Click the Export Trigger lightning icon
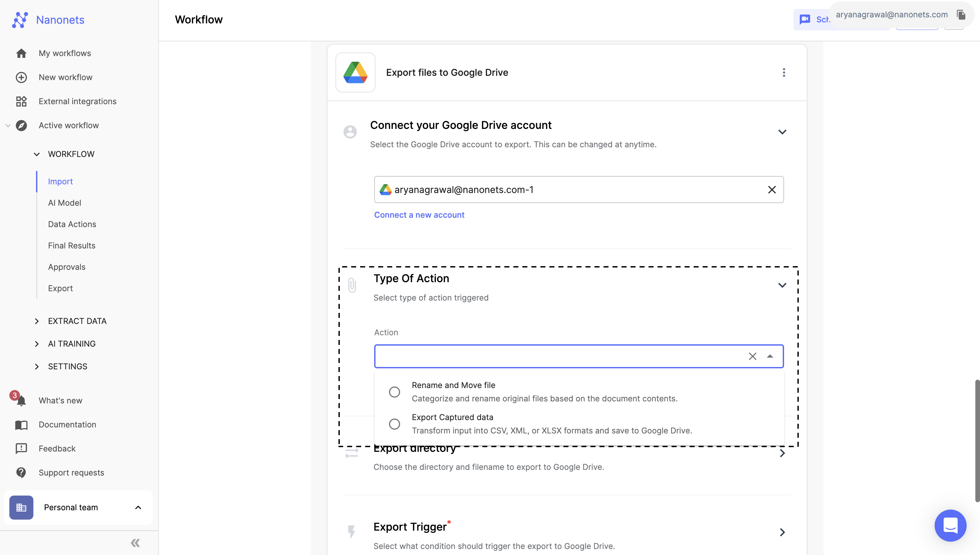Viewport: 980px width, 555px height. (x=352, y=532)
